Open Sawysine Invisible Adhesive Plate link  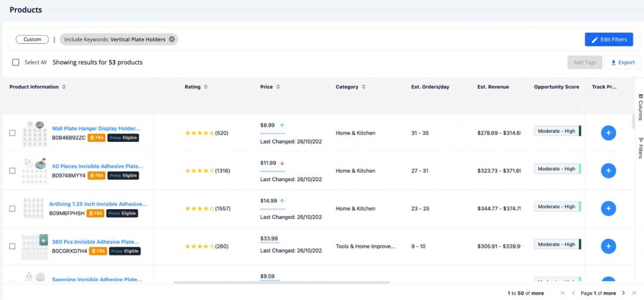97,279
